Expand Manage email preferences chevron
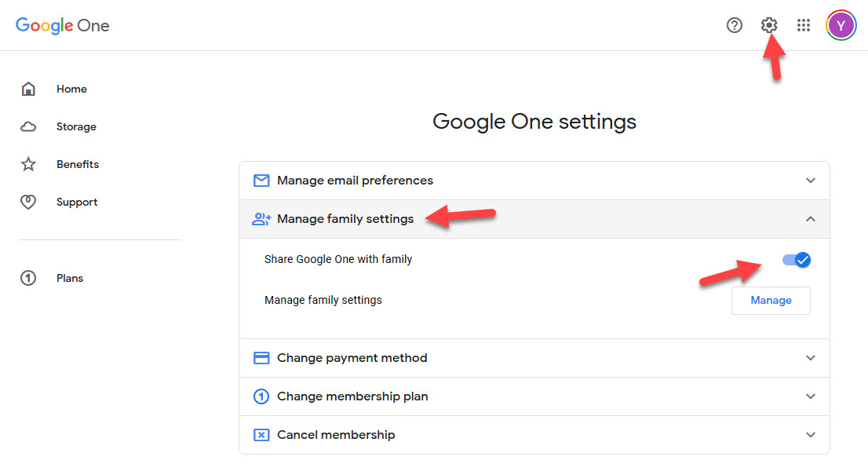This screenshot has width=868, height=464. click(x=811, y=181)
